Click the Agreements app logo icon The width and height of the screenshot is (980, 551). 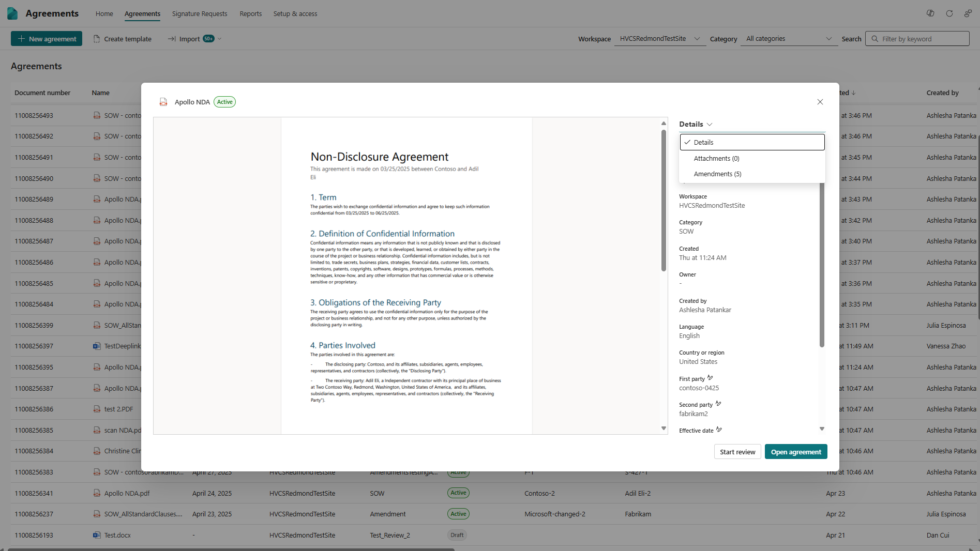pyautogui.click(x=12, y=13)
